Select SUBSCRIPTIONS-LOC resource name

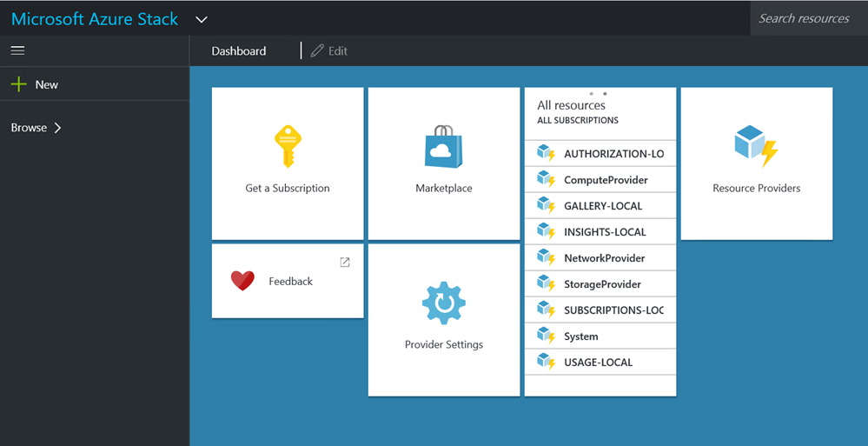614,310
